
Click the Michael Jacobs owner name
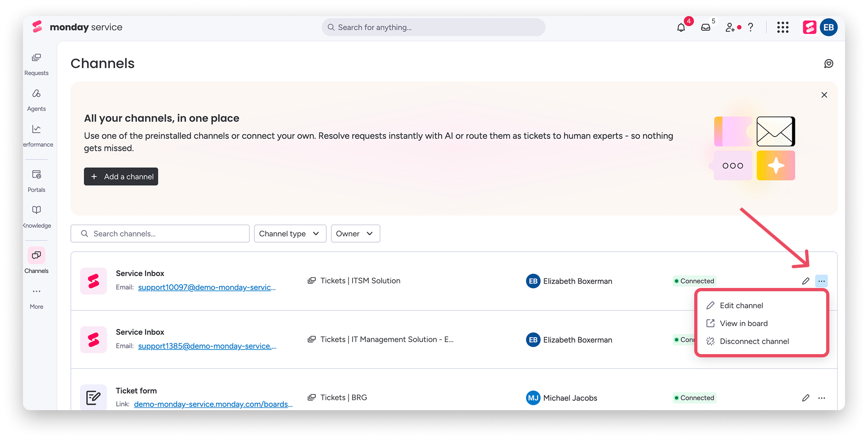[x=570, y=398]
